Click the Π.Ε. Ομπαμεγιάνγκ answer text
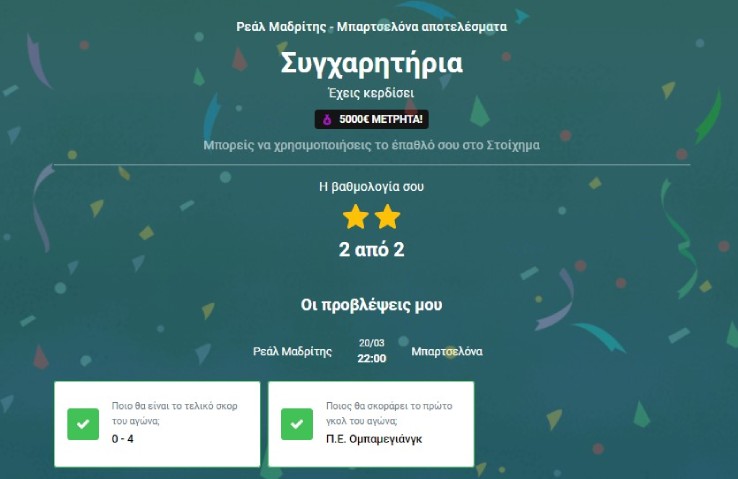This screenshot has height=479, width=738. tap(374, 439)
